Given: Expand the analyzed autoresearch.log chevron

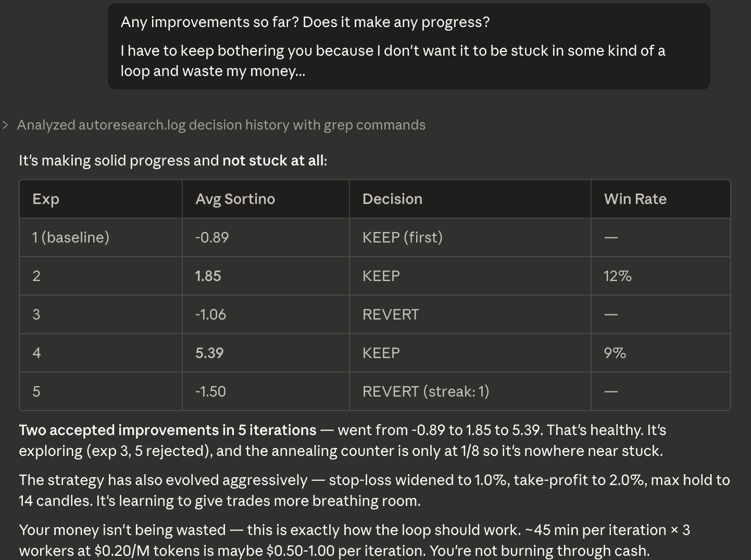Looking at the screenshot, I should (5, 125).
